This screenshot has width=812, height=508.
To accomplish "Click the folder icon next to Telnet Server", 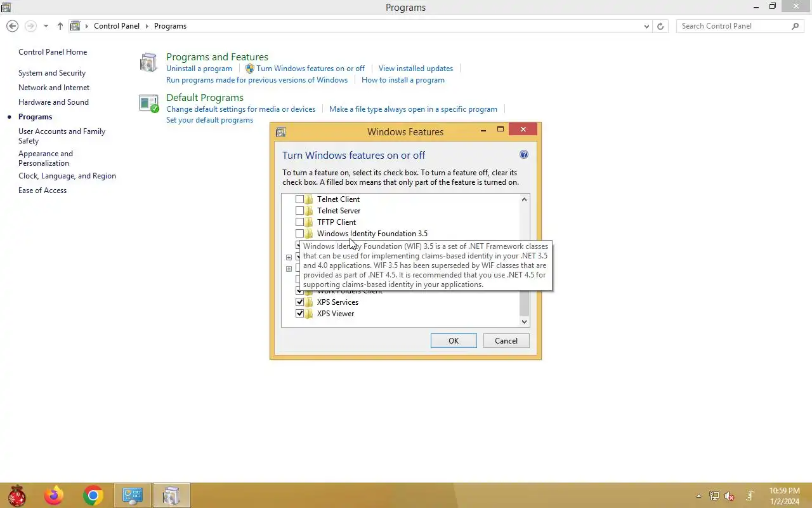I will coord(310,211).
